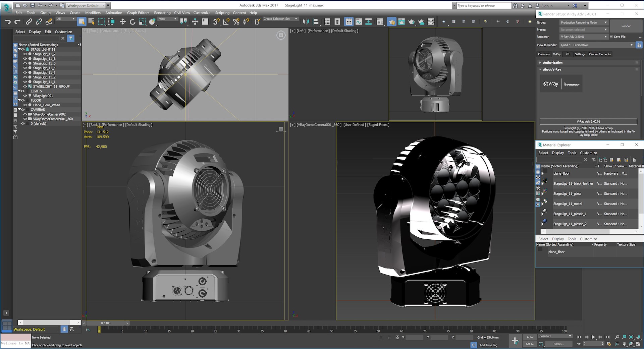Screen dimensions: 644x349
Task: Uncheck the Save File checkbox
Action: click(x=611, y=37)
